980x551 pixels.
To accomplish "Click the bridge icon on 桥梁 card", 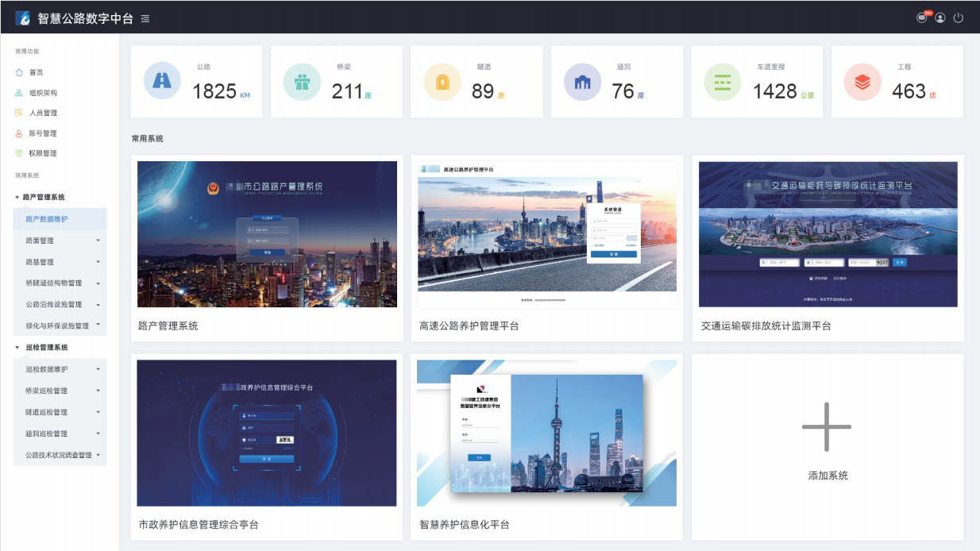I will pos(303,82).
